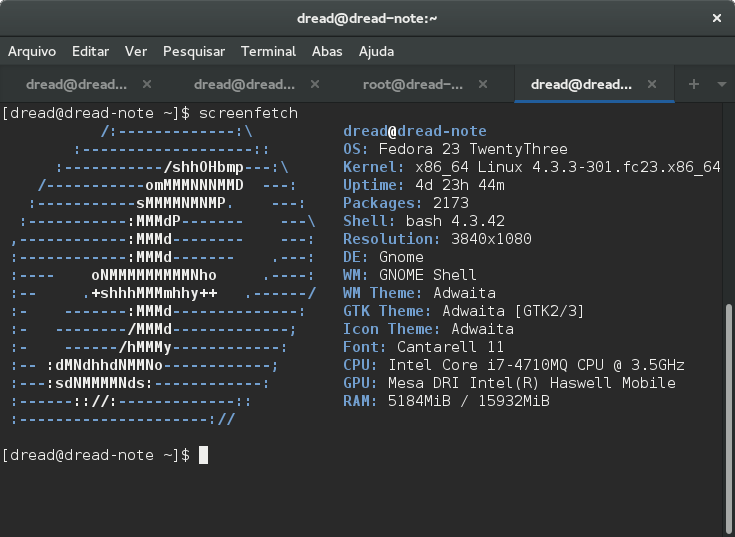Open the Ajuda menu
The height and width of the screenshot is (537, 735).
376,51
